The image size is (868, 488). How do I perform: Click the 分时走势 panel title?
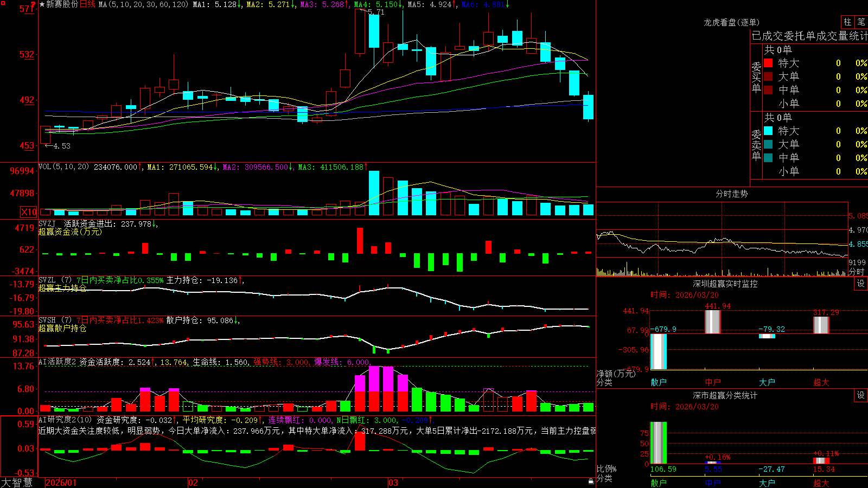[731, 194]
